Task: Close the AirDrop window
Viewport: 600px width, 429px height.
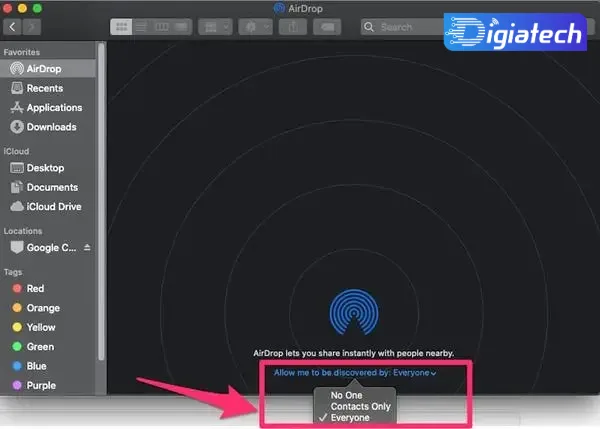Action: [x=7, y=8]
